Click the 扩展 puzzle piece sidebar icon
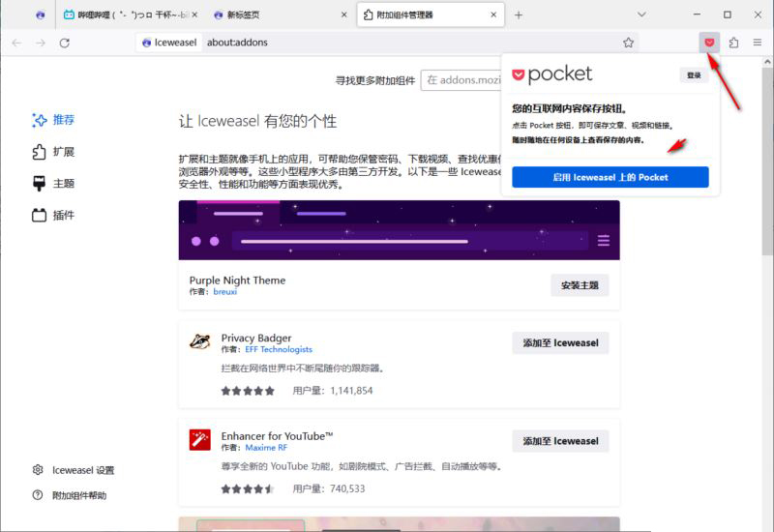 coord(39,152)
